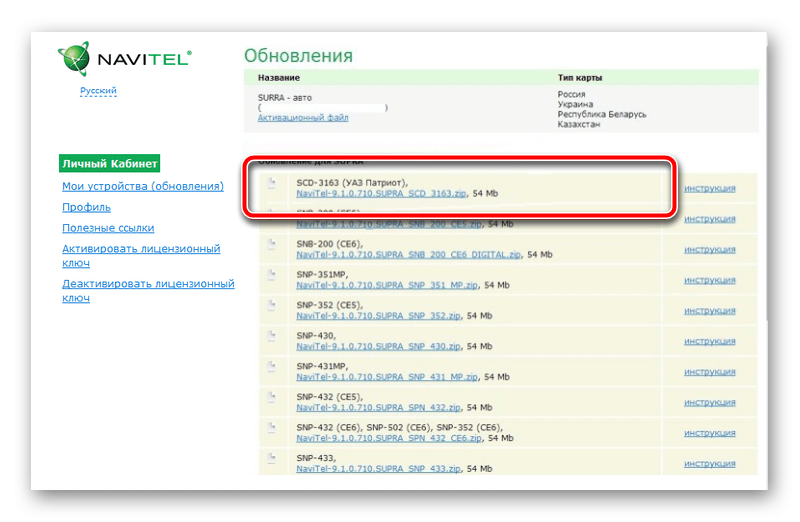Viewport: 800px width, 522px height.
Task: Open инструкция for SNP-433
Action: pos(710,464)
